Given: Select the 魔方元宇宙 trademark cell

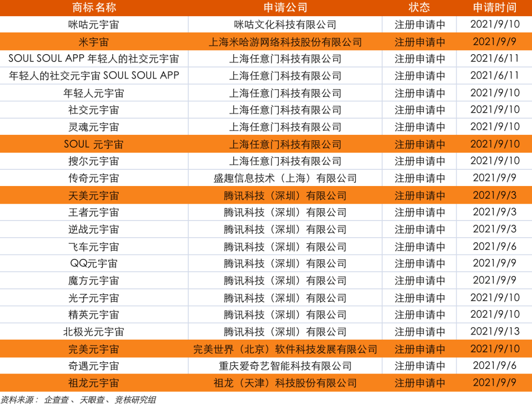Looking at the screenshot, I should tap(94, 280).
